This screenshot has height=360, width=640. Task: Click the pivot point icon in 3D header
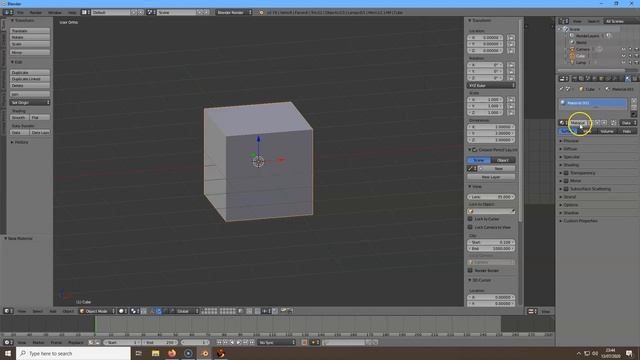click(x=134, y=311)
